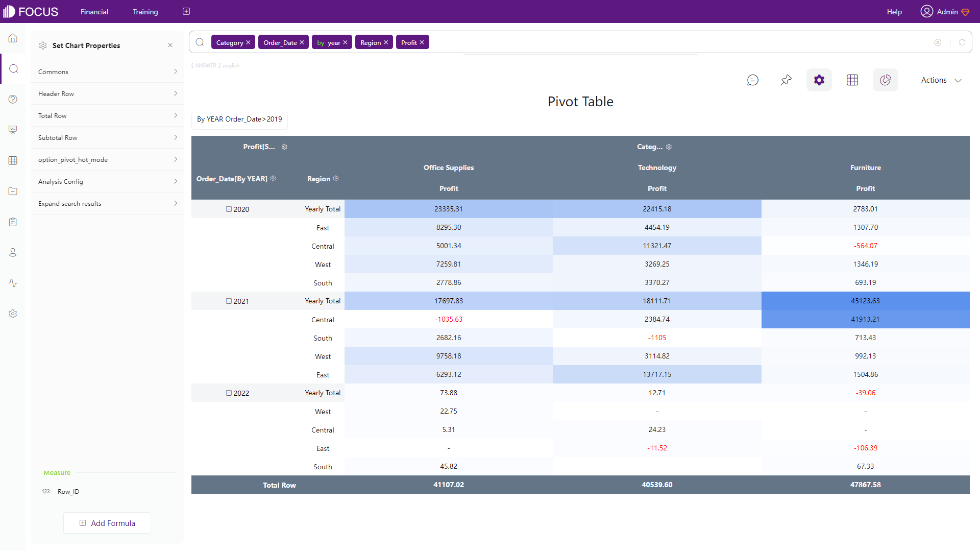Expand the Expand search results section
The image size is (980, 551).
107,203
